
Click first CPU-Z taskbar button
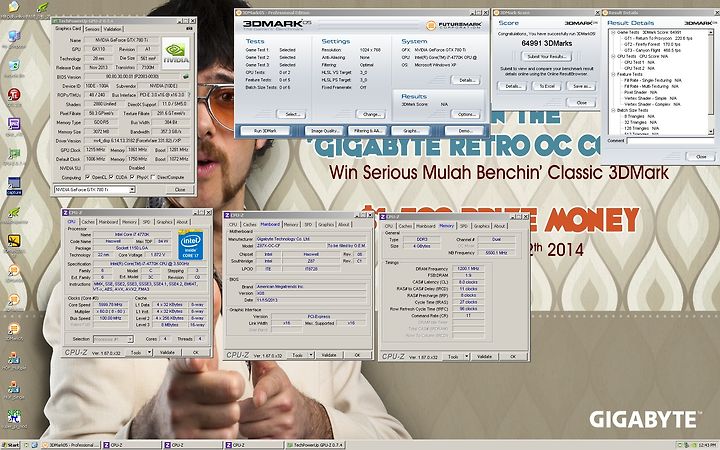click(132, 445)
